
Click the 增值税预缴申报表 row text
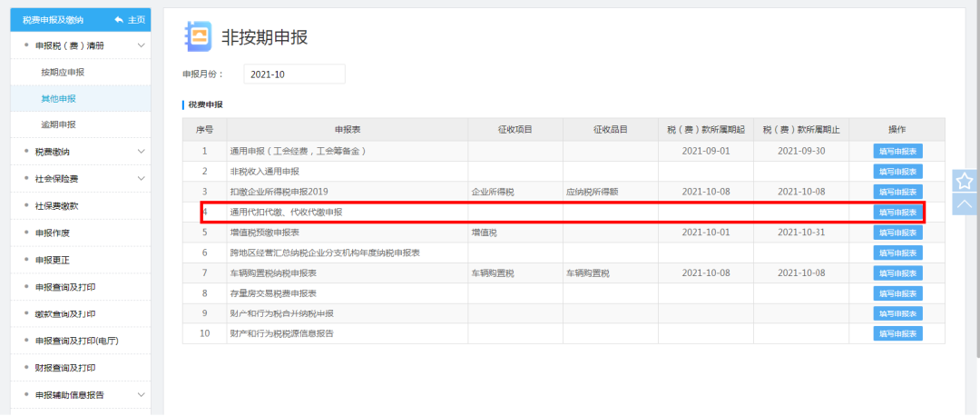click(264, 233)
